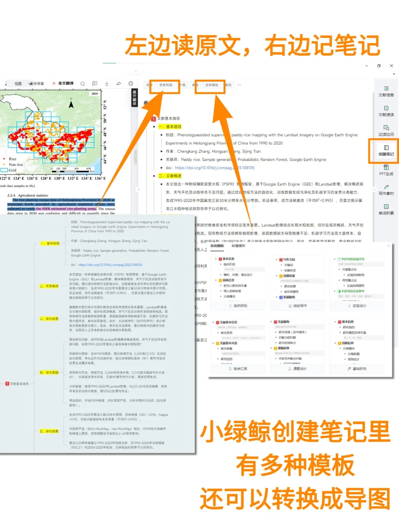Open the 全文翻译 (full-text translate) tool
This screenshot has height=532, width=399.
pyautogui.click(x=66, y=83)
